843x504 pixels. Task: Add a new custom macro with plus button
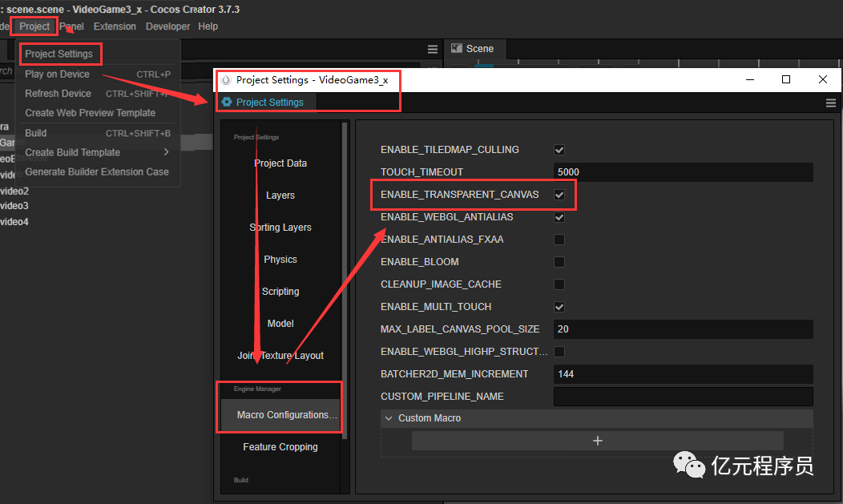[597, 441]
